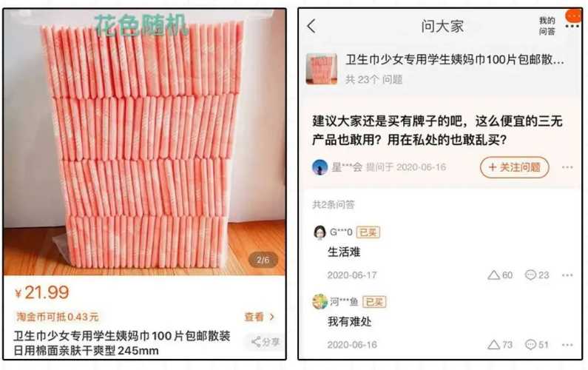Tap the 2/6 image counter badge
This screenshot has width=588, height=370.
[263, 260]
